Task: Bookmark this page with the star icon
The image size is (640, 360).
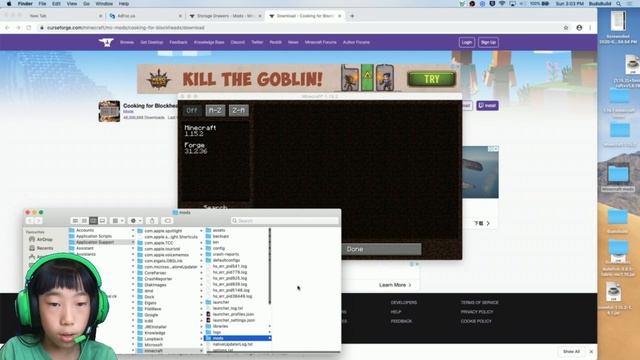Action: pos(566,28)
